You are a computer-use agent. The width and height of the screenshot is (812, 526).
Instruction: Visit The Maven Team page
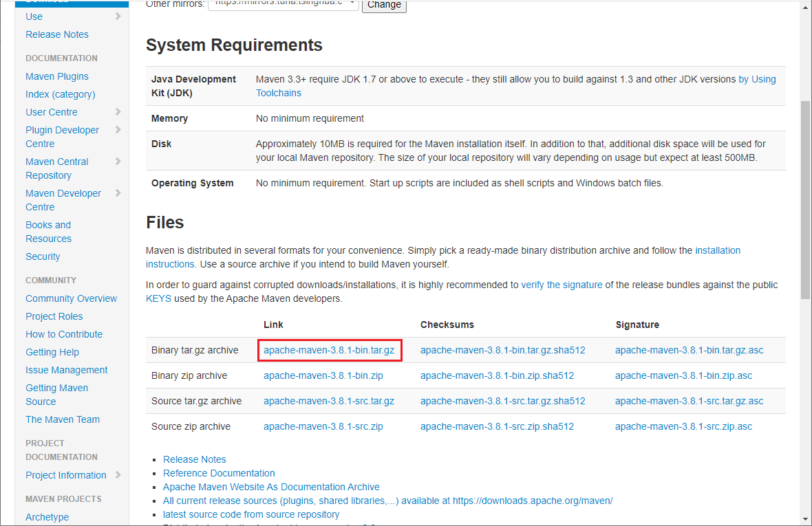(x=63, y=419)
